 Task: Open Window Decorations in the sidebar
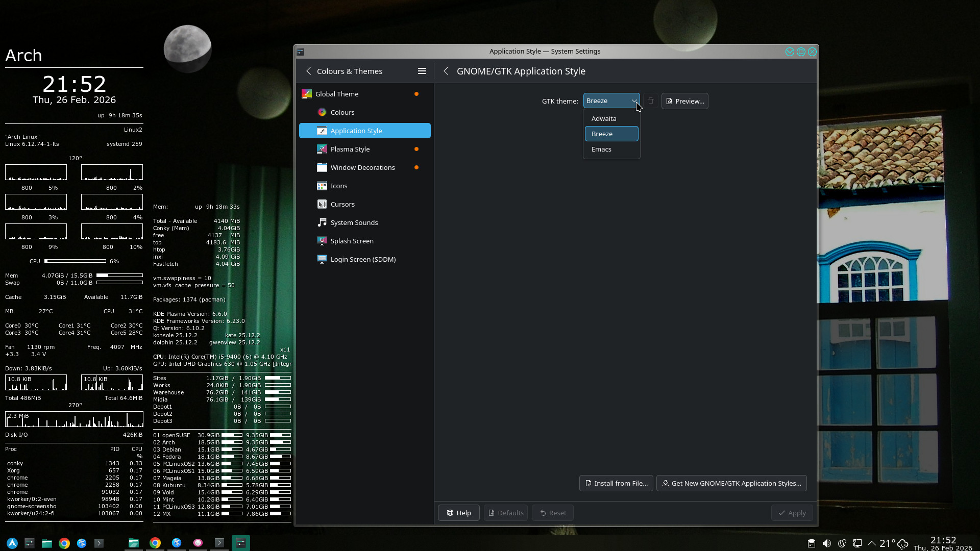pos(362,168)
